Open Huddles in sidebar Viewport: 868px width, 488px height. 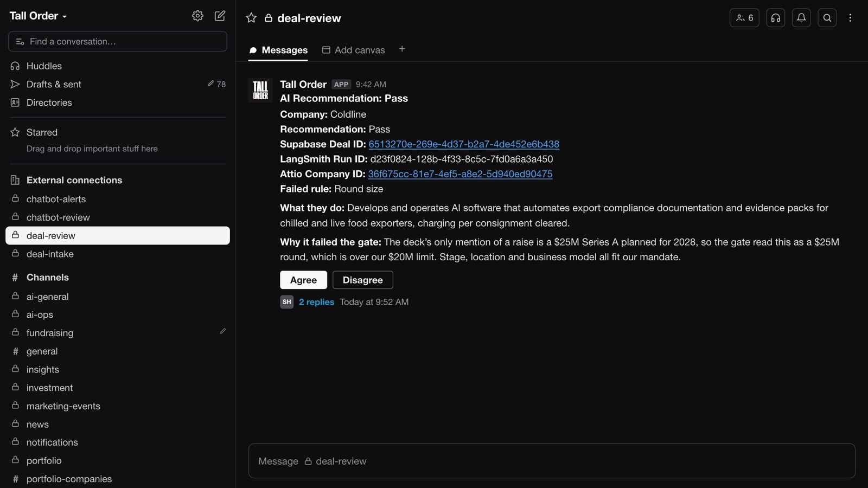pyautogui.click(x=118, y=66)
